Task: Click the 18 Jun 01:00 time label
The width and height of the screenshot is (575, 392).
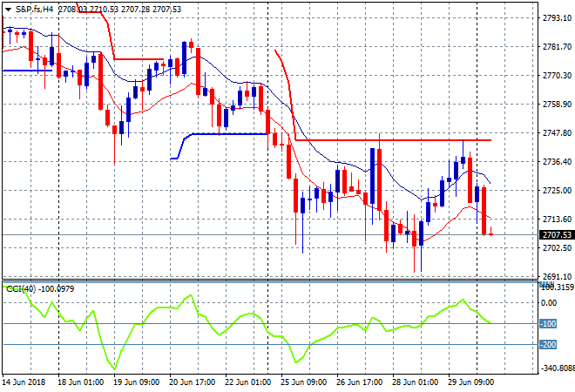Action: point(81,382)
